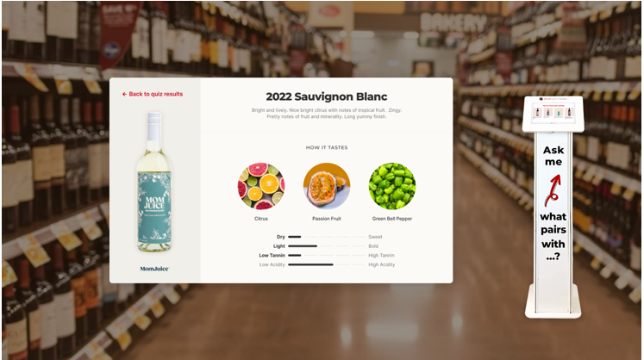The width and height of the screenshot is (644, 360).
Task: Click the Mom Juice bottle image
Action: coord(154,183)
